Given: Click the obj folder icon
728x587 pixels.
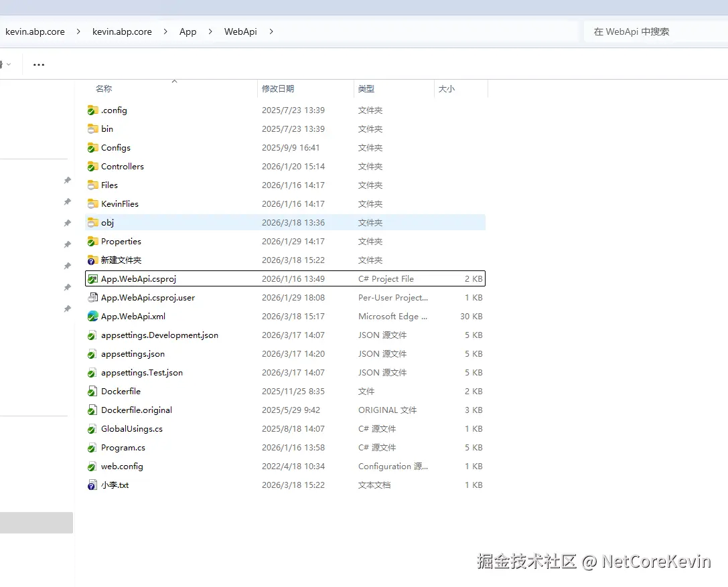Looking at the screenshot, I should point(93,223).
